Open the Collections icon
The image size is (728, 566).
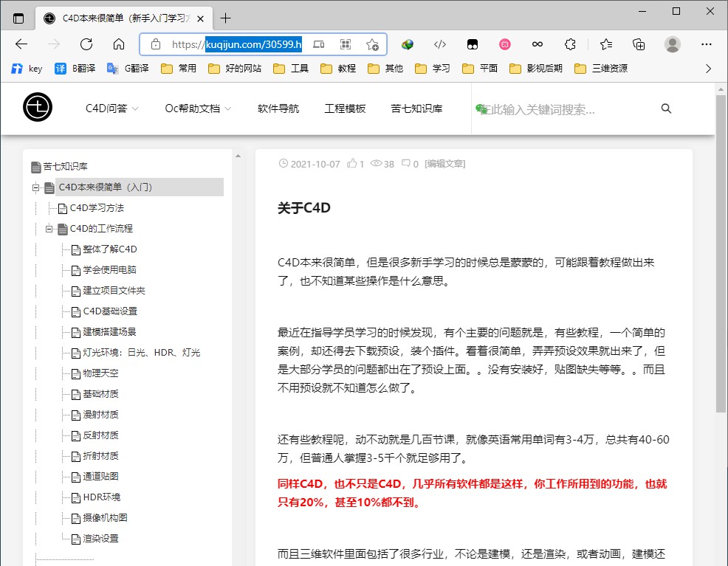click(x=639, y=44)
